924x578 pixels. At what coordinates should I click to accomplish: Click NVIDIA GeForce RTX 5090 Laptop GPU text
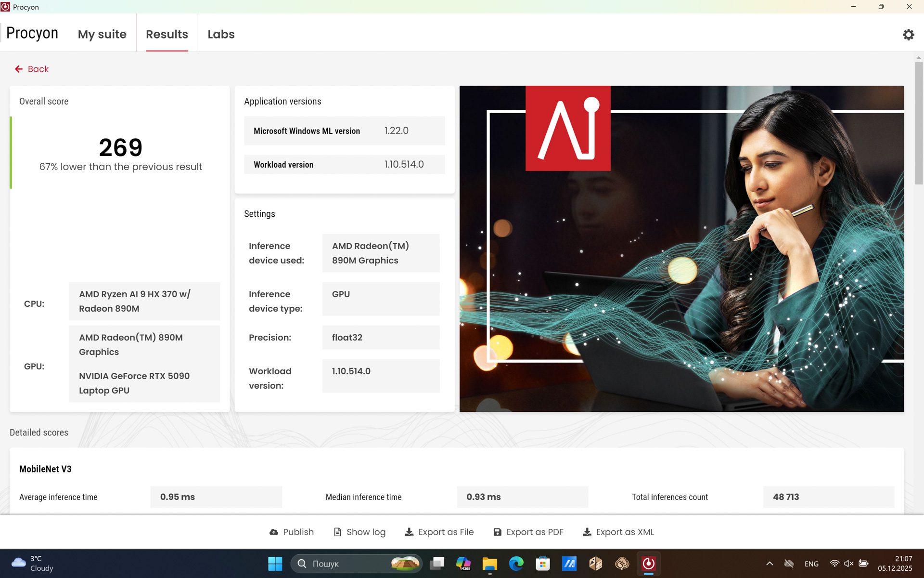click(134, 383)
